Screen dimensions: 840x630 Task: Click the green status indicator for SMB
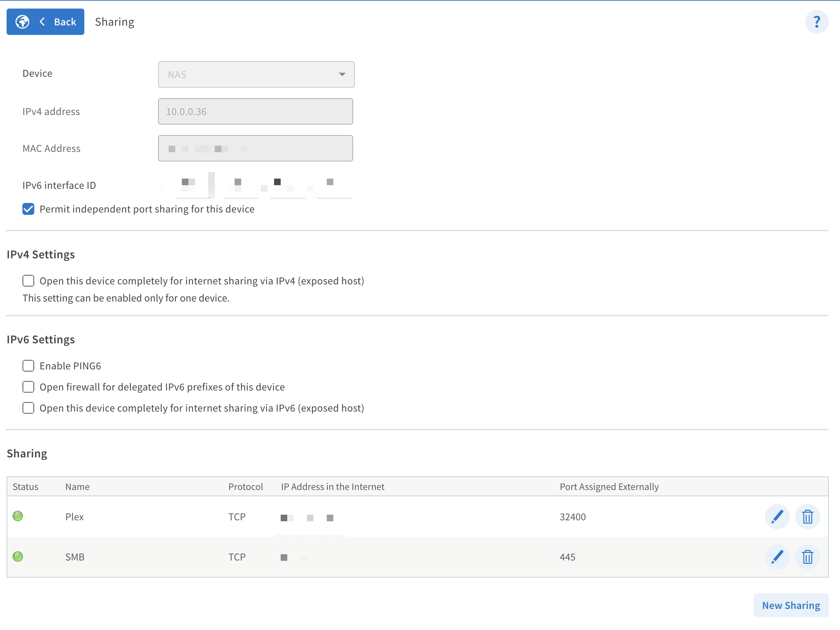pyautogui.click(x=18, y=556)
